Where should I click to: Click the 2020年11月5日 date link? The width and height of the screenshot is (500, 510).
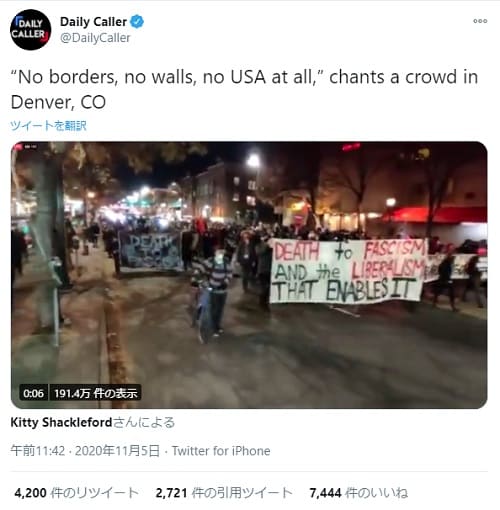point(117,451)
